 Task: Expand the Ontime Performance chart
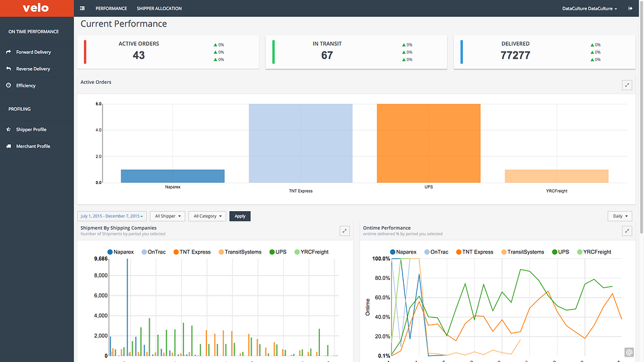pos(626,231)
